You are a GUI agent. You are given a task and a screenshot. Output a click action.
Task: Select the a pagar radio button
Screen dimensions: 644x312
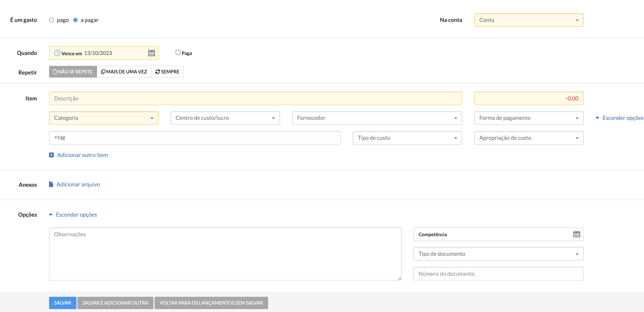[75, 20]
